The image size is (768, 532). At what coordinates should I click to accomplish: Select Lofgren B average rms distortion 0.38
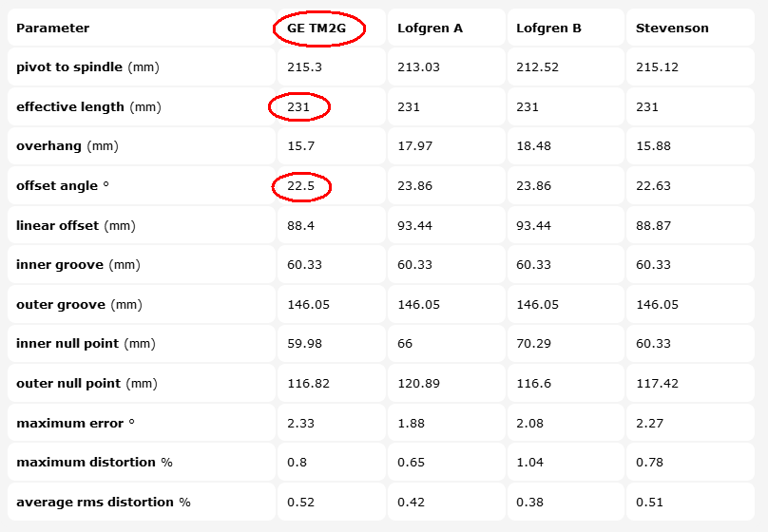tap(529, 502)
